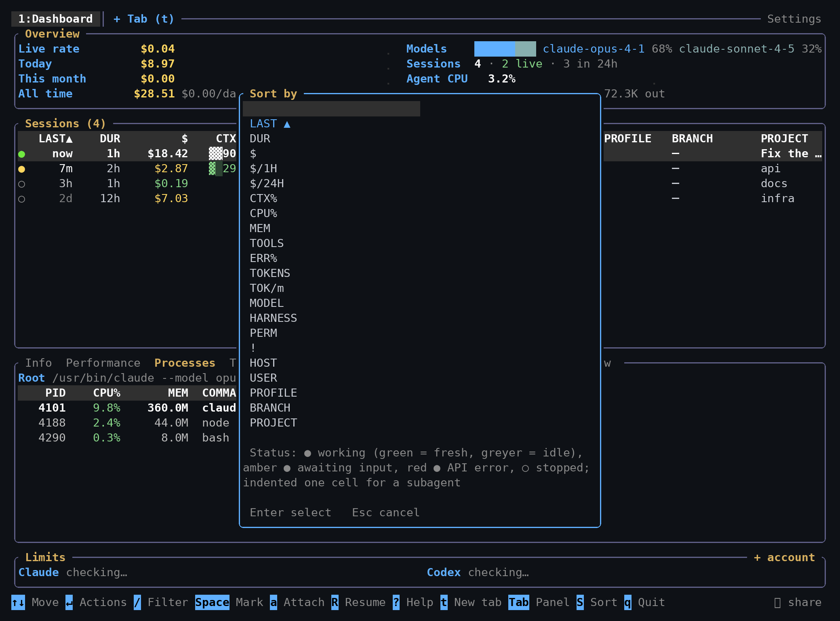Open the Info panel tab

click(x=38, y=363)
